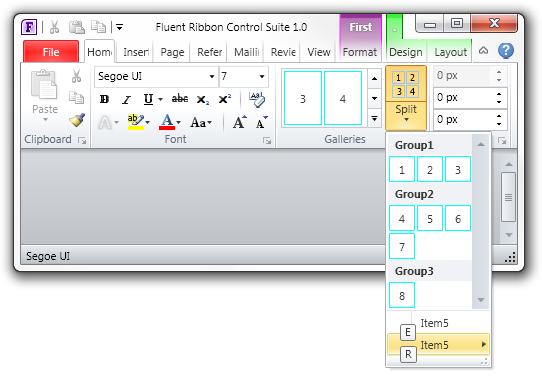This screenshot has height=376, width=542.
Task: Switch to the Page ribbon tab
Action: (172, 52)
